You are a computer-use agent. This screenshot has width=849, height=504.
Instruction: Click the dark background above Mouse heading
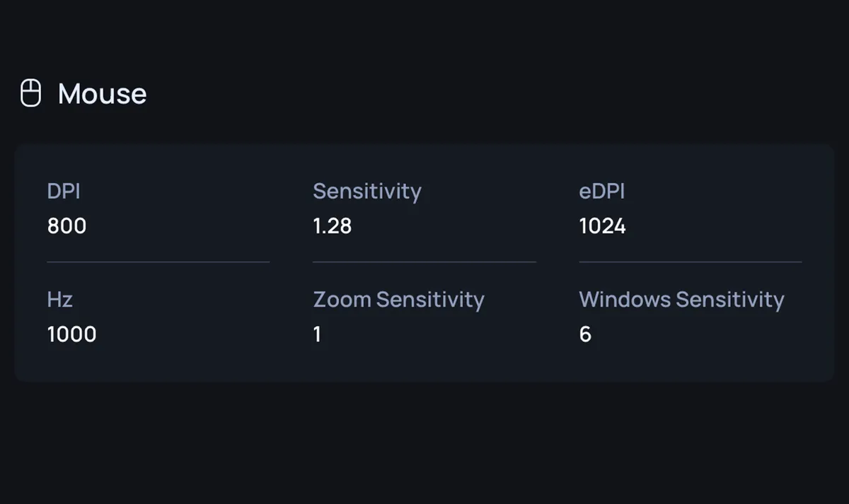coord(424,35)
